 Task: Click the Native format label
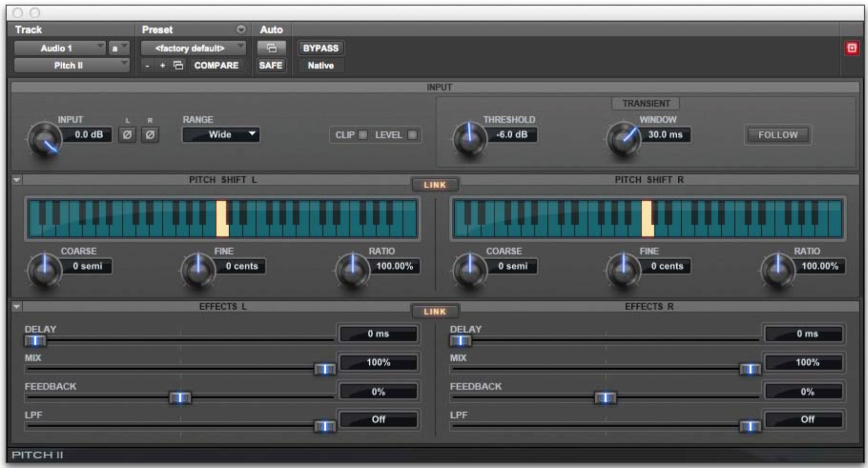click(321, 65)
